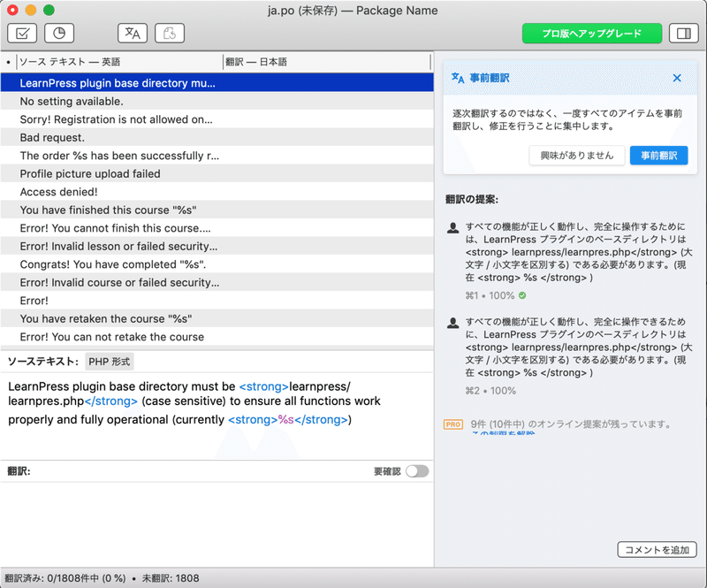Viewport: 707px width, 588px height.
Task: Select row 'Access denied!'
Action: [217, 192]
